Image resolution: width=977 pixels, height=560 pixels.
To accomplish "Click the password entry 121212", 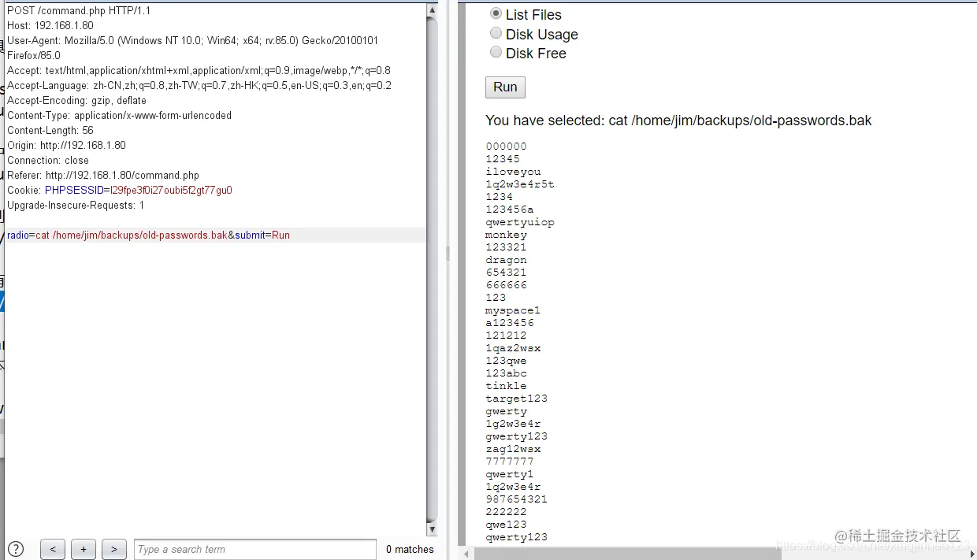I will [506, 336].
